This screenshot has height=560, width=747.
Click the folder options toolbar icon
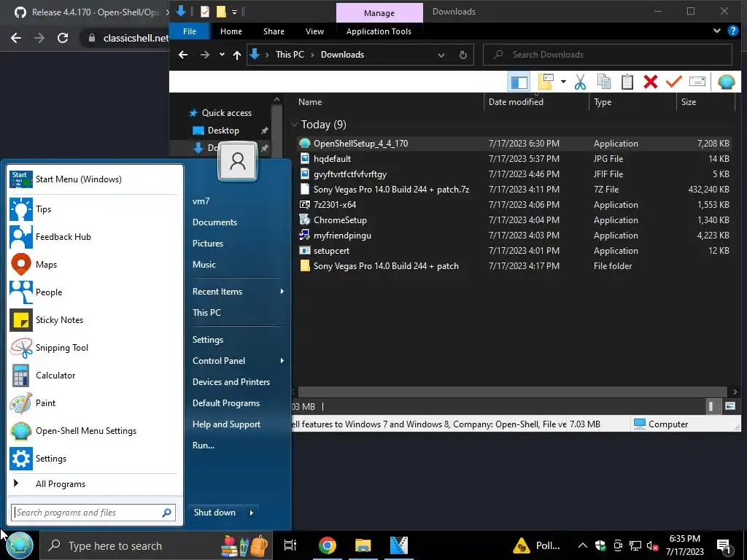(546, 82)
